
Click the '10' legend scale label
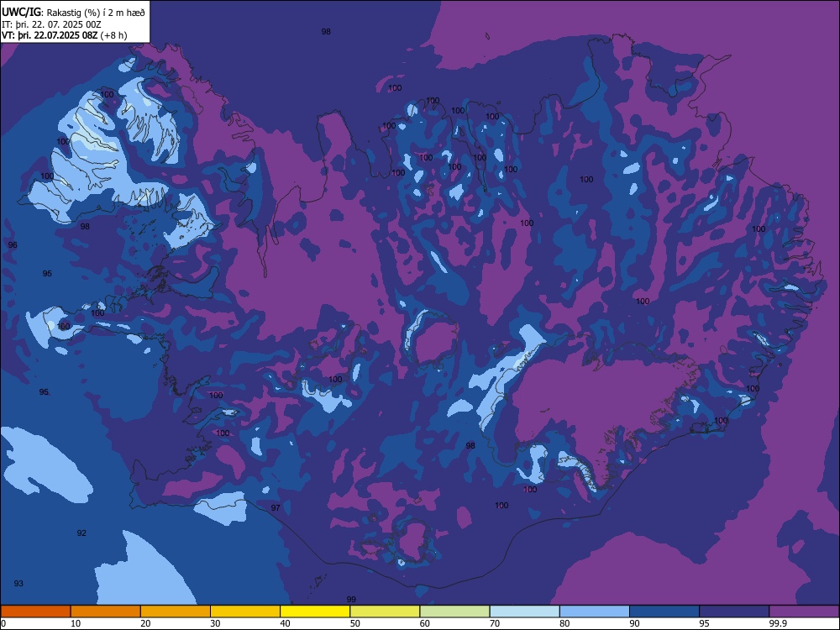(x=76, y=623)
